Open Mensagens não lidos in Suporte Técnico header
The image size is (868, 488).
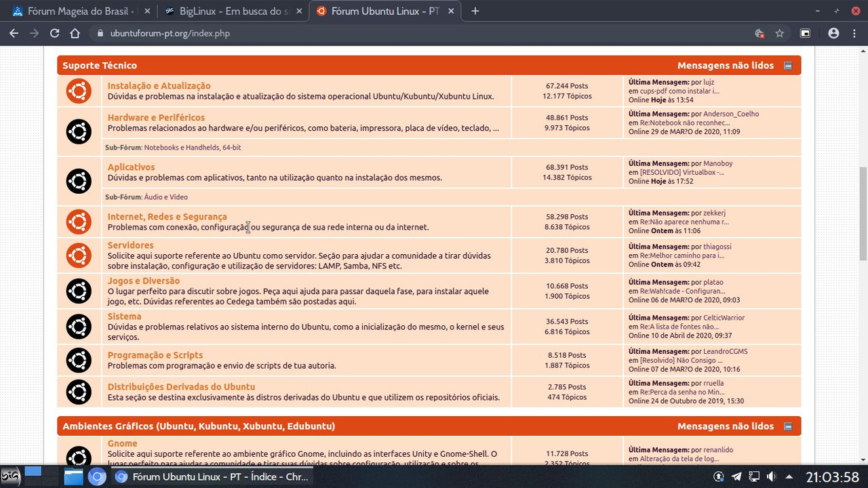(x=725, y=66)
